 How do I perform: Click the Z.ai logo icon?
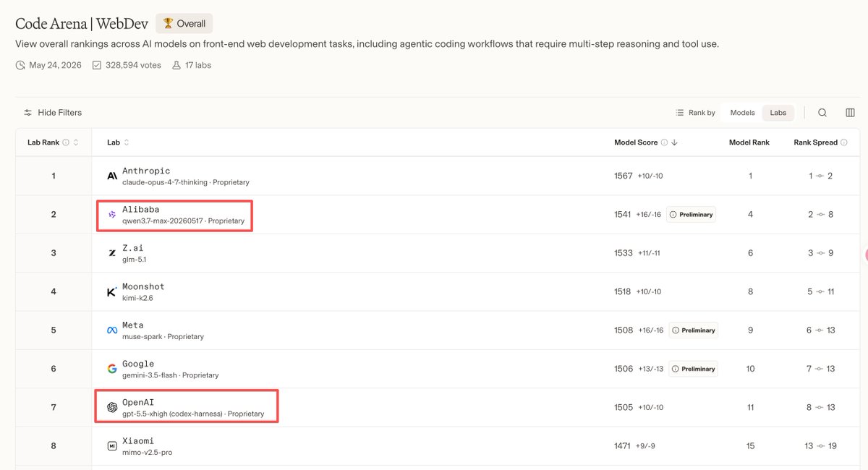(x=112, y=253)
